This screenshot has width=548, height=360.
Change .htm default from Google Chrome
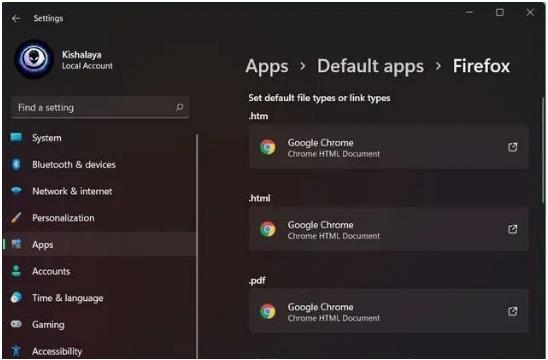[x=389, y=147]
